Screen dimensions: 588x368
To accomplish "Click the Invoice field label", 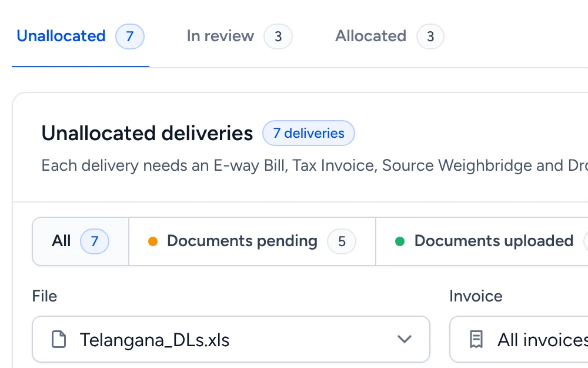I will click(x=476, y=296).
